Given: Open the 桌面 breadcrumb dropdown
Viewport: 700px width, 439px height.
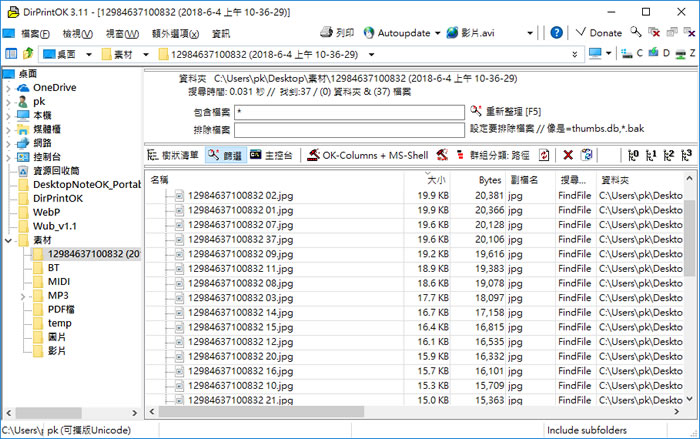Looking at the screenshot, I should 89,54.
